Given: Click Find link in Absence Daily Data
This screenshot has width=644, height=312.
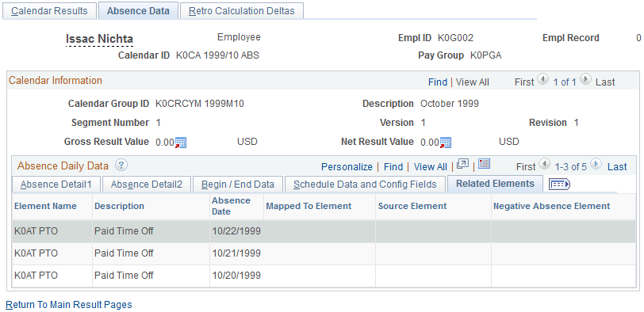Looking at the screenshot, I should 393,167.
